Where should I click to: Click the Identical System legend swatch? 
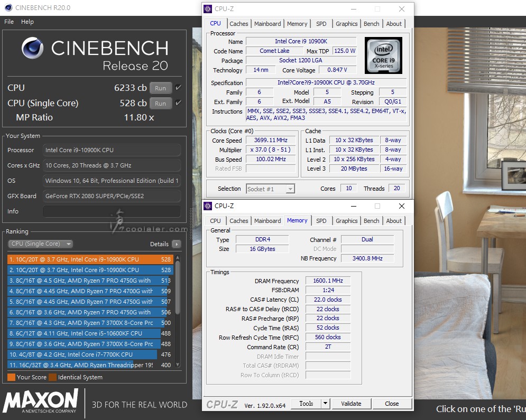tap(52, 377)
